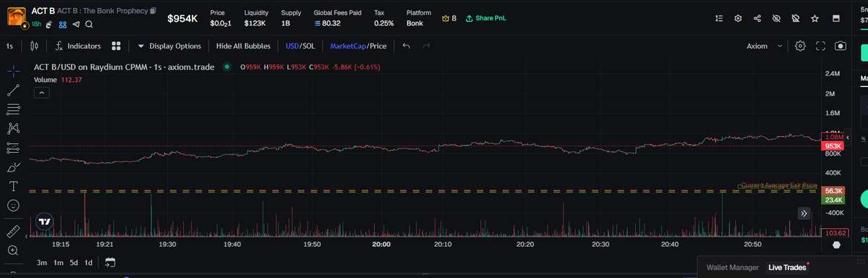
Task: Switch the MarketCap/Price toggle
Action: tap(358, 46)
